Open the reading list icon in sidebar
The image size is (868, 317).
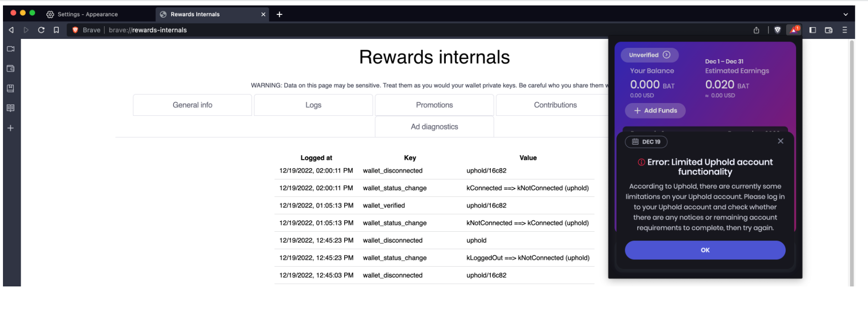(x=10, y=108)
